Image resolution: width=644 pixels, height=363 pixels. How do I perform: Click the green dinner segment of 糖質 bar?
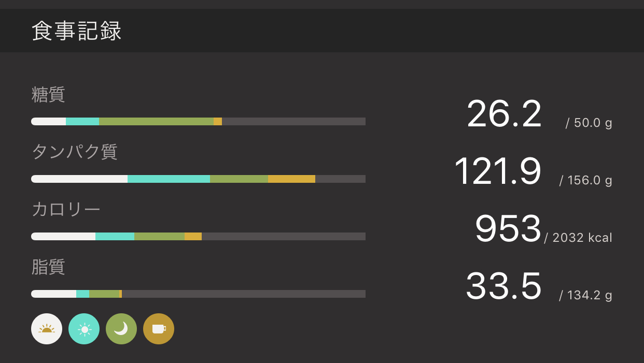[156, 122]
